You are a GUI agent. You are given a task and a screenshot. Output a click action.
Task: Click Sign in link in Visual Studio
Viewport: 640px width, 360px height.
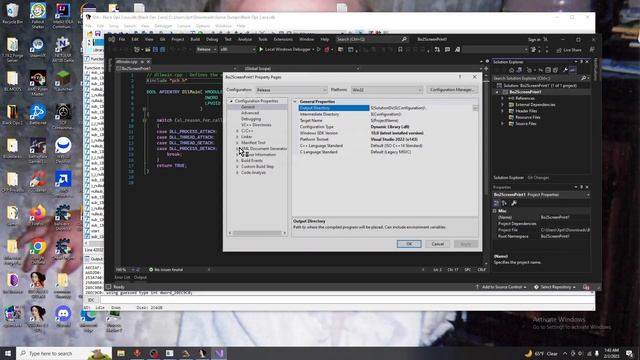click(534, 40)
